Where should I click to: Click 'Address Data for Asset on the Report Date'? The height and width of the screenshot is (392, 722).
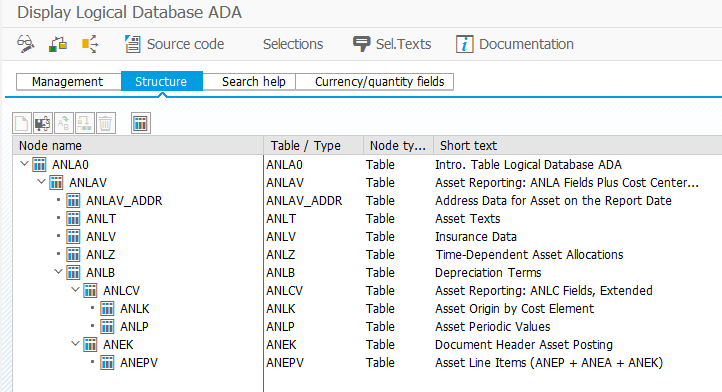553,201
